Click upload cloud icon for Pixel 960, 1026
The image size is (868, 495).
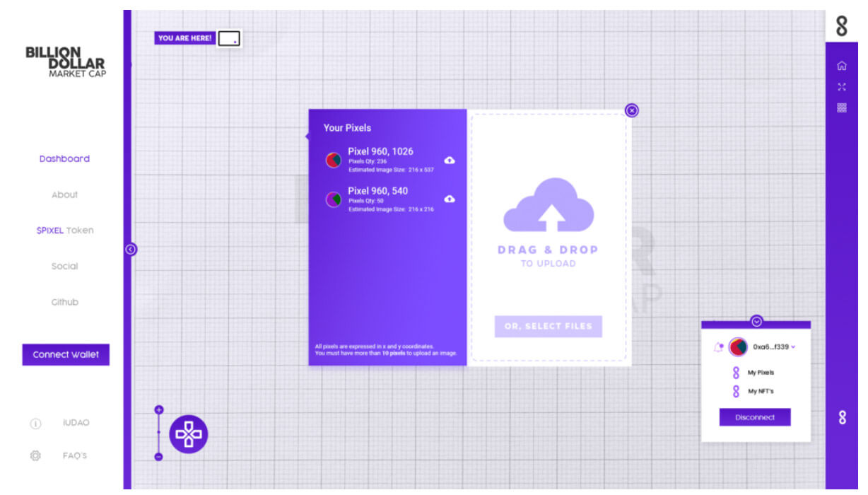[449, 161]
